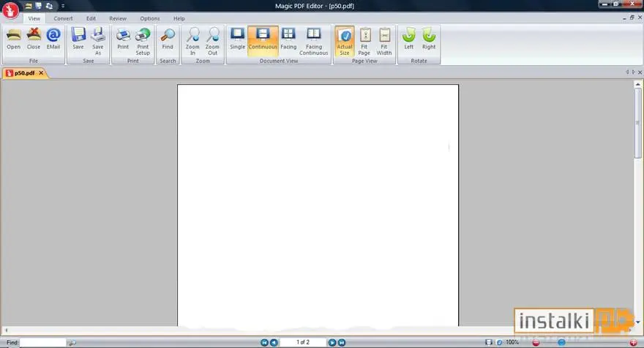This screenshot has width=644, height=348.
Task: Go to the last page button
Action: 341,342
